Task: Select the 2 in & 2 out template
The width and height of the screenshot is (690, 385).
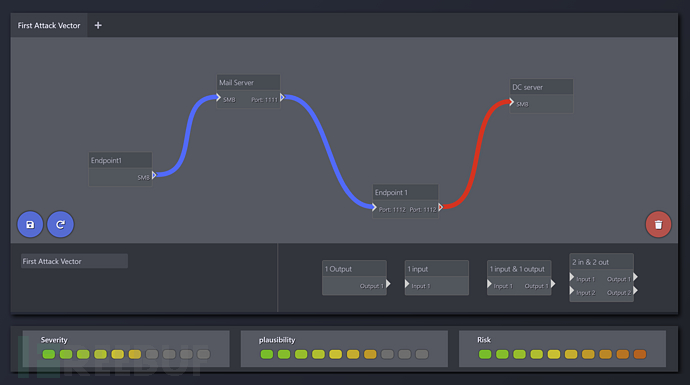Action: coord(602,277)
